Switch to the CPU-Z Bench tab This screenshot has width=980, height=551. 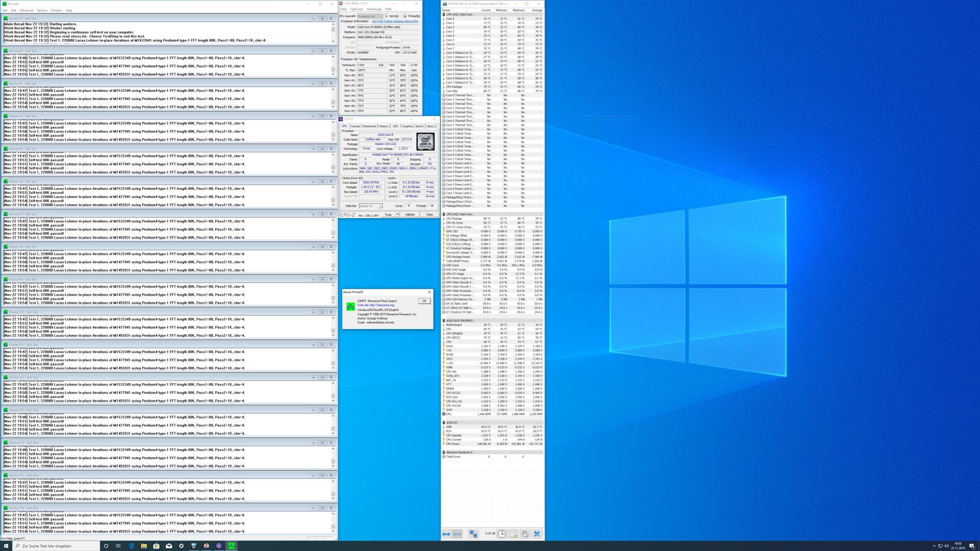[x=420, y=126]
